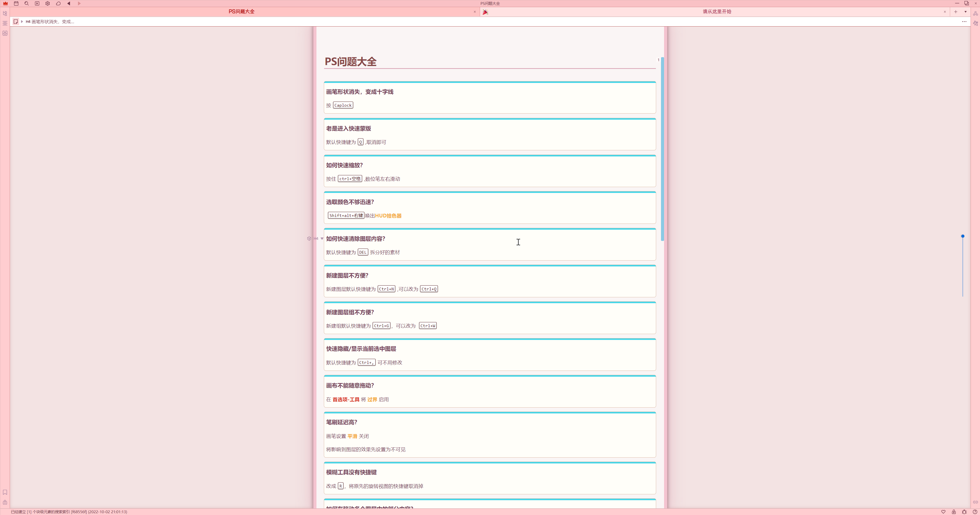Switch to the 请从这里开始 tab
The width and height of the screenshot is (980, 515).
click(x=716, y=12)
